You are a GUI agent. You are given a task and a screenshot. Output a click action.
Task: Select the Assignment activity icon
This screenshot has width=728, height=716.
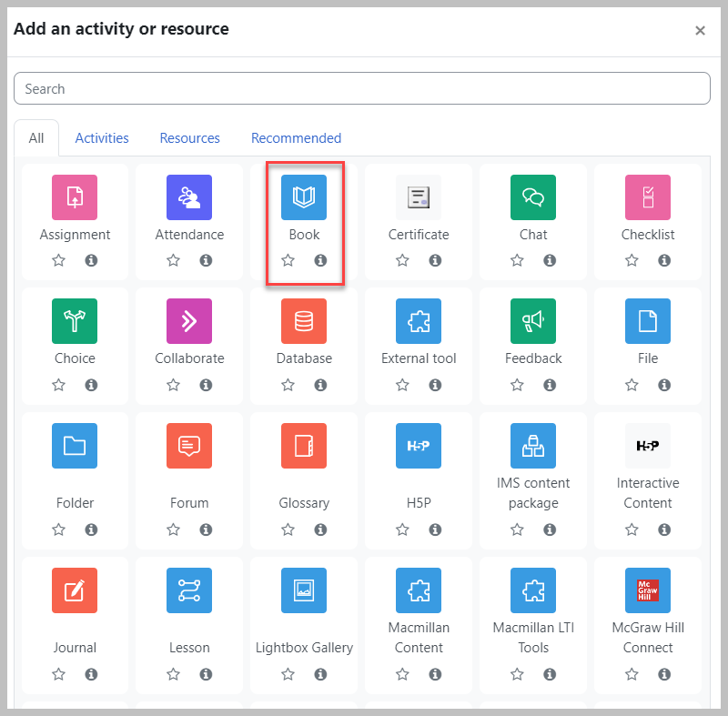[75, 197]
